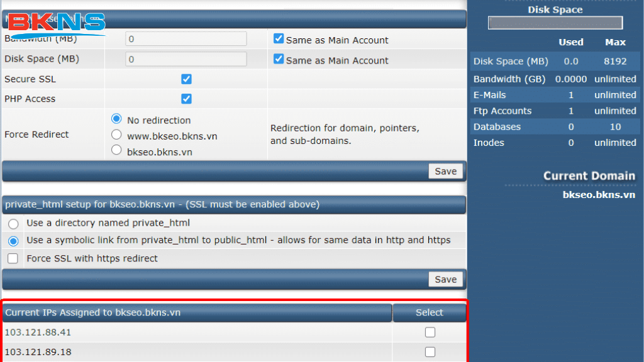Image resolution: width=644 pixels, height=362 pixels.
Task: Choose symbolic link from private_html option
Action: point(13,241)
